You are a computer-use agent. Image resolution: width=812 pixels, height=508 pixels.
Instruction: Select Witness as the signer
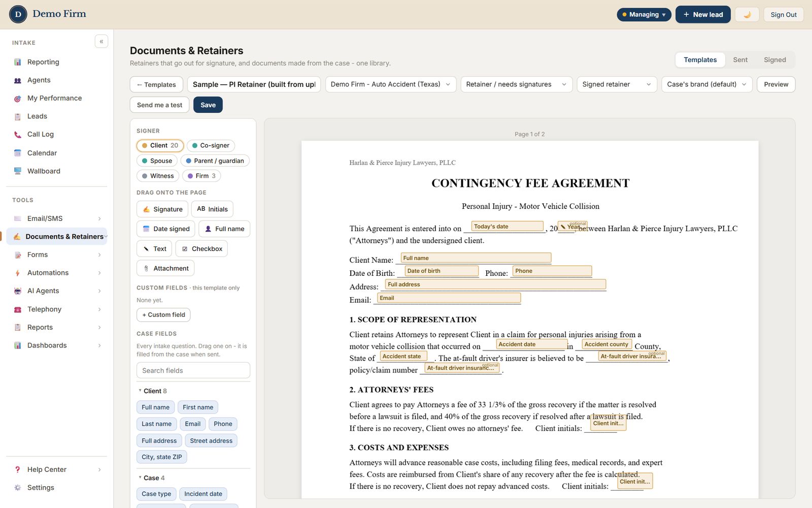click(x=158, y=176)
